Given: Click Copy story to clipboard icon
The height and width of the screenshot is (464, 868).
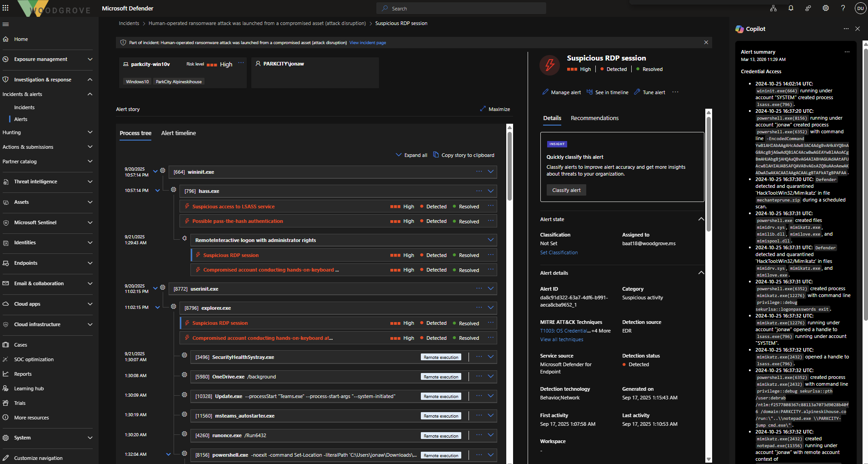Looking at the screenshot, I should click(436, 155).
